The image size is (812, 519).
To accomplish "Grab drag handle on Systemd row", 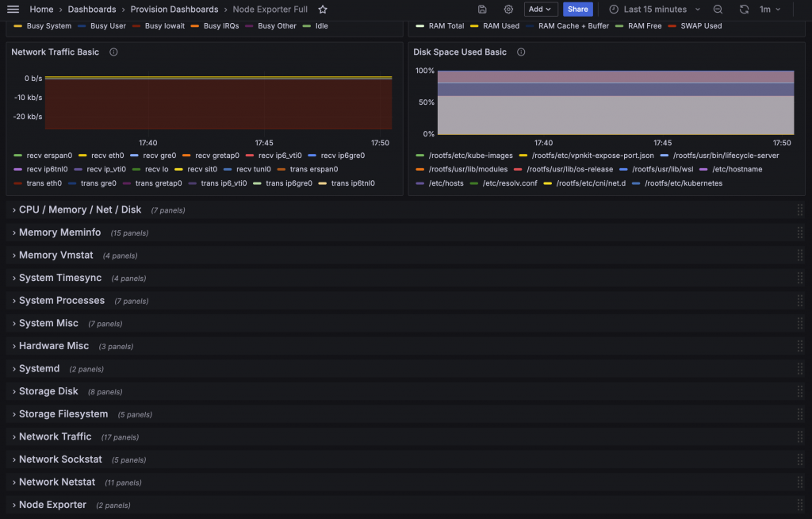I will (800, 369).
